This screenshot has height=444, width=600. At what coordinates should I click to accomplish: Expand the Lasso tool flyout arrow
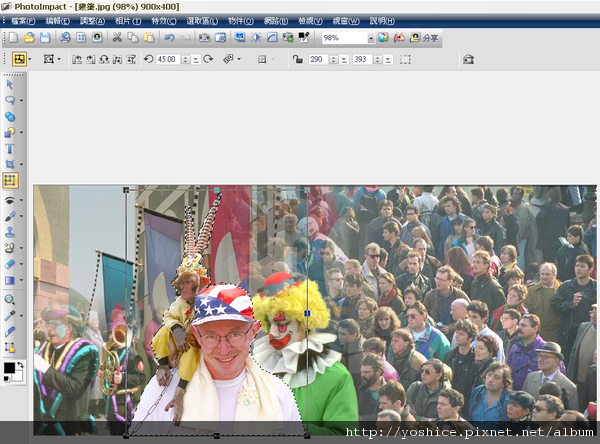(22, 100)
